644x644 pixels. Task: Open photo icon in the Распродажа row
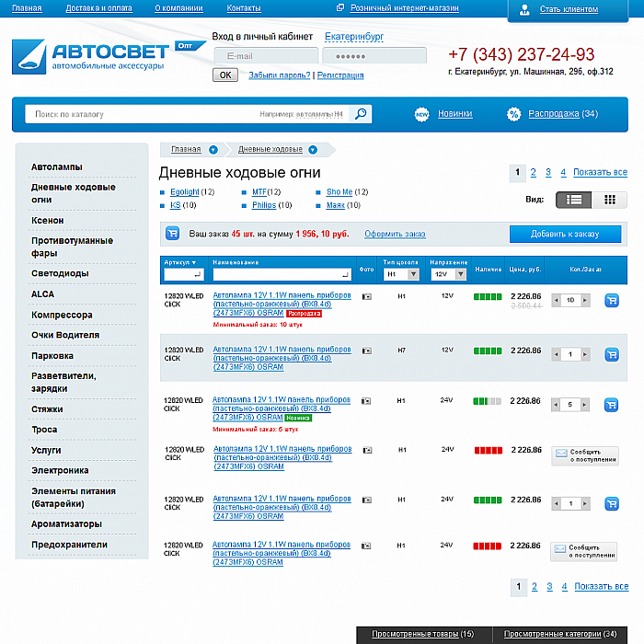click(x=367, y=296)
